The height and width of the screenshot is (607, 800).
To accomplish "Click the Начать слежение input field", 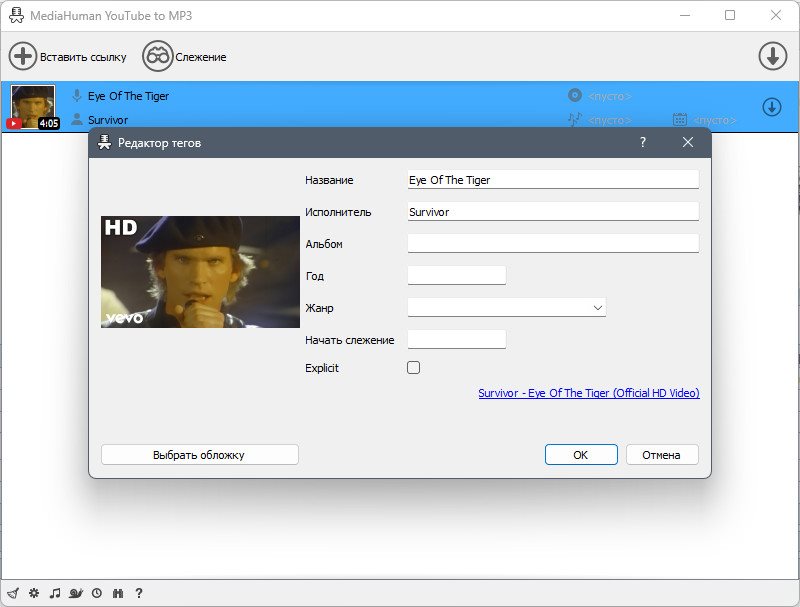I will click(457, 340).
